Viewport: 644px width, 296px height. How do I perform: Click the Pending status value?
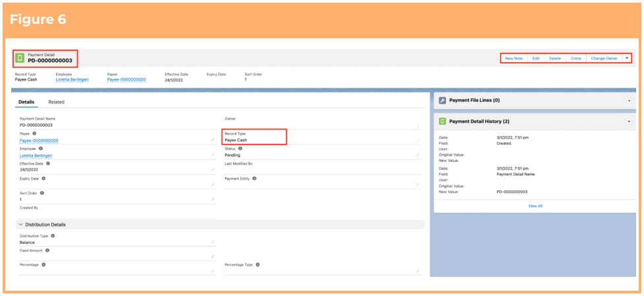click(x=232, y=155)
